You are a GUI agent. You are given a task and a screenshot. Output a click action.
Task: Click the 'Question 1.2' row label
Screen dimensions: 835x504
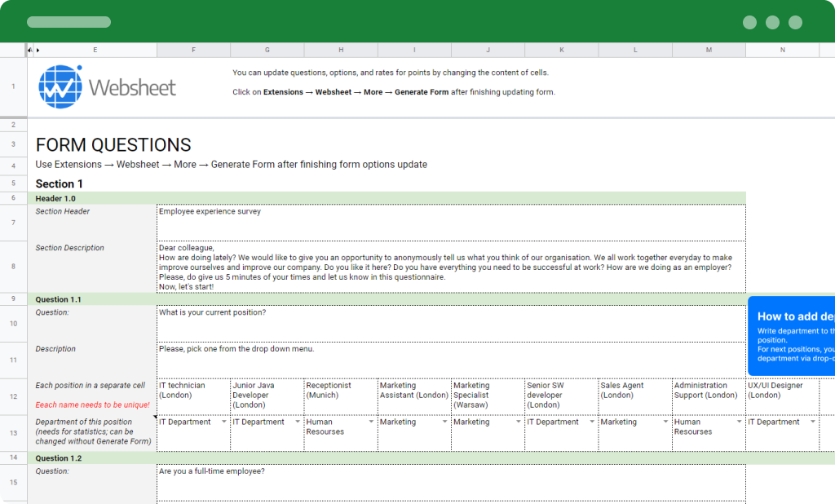click(59, 458)
